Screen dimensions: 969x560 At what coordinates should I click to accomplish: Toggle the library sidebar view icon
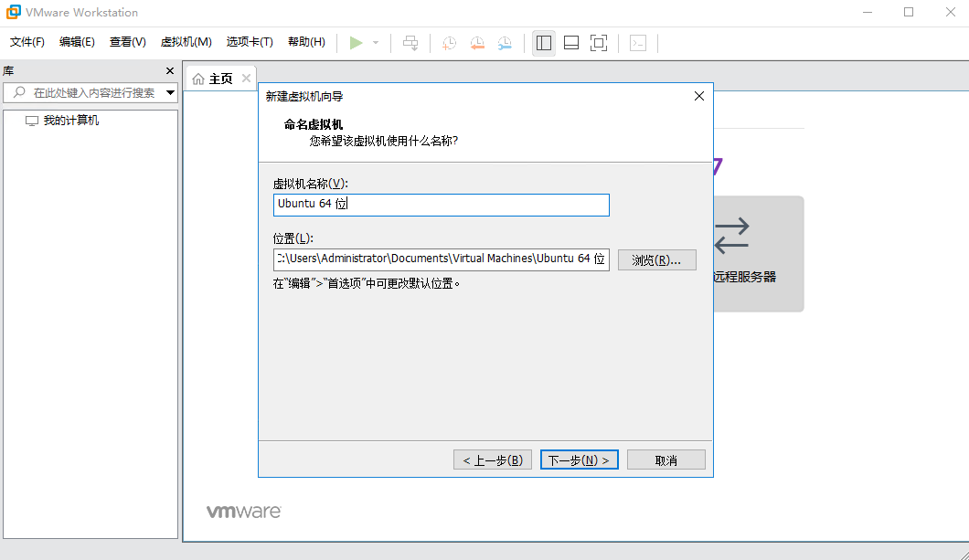pos(544,43)
